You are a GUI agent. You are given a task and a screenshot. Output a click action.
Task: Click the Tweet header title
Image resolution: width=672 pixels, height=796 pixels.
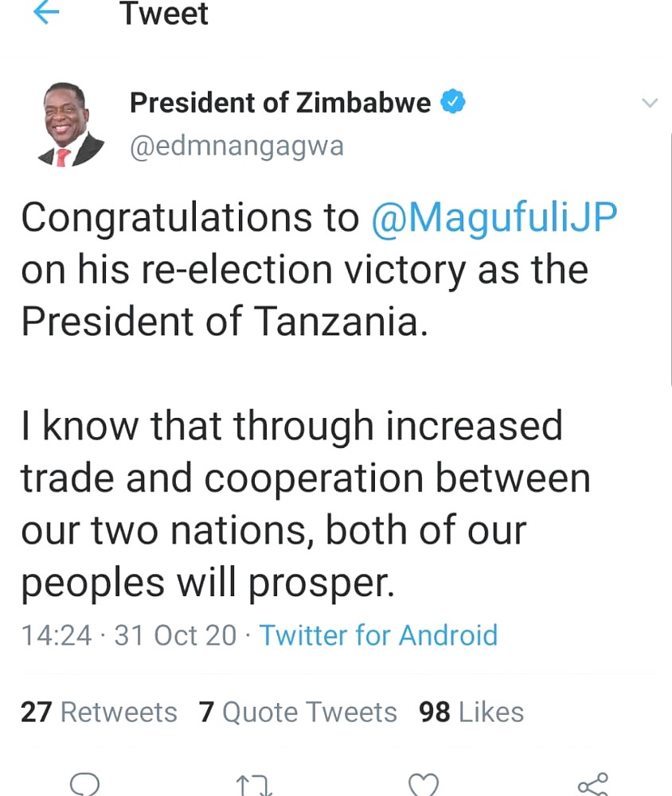(x=164, y=14)
